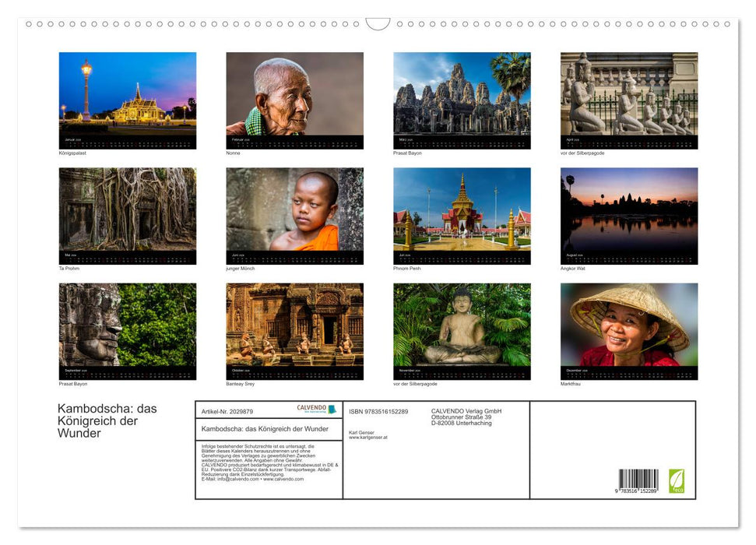Image resolution: width=756 pixels, height=545 pixels.
Task: Click the ISBN 9783516152289 text
Action: click(378, 411)
